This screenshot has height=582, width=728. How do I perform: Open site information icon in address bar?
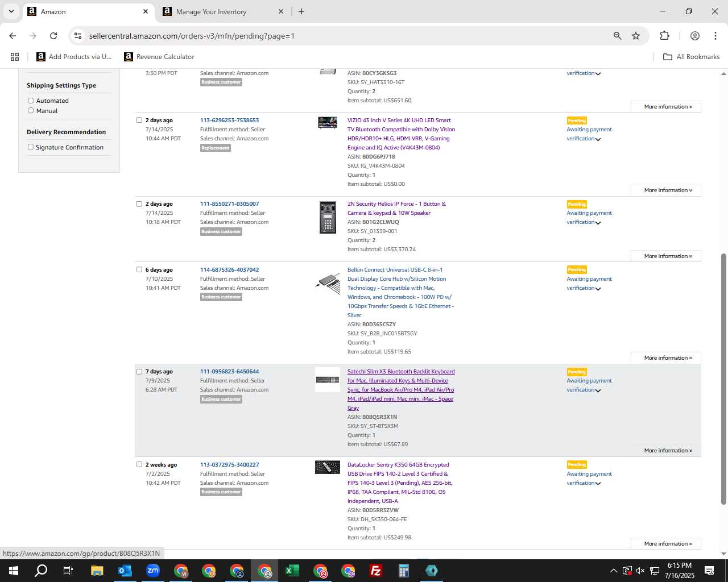pyautogui.click(x=78, y=36)
